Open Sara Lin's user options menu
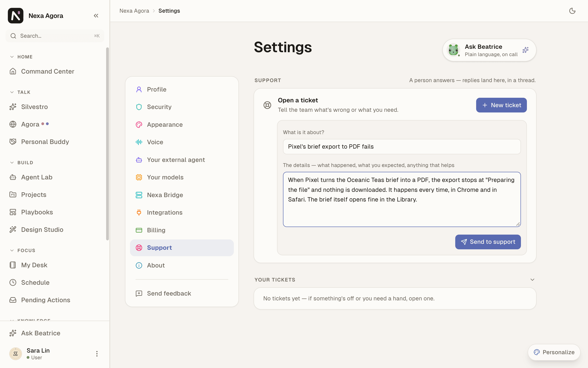This screenshot has height=368, width=588. [97, 354]
